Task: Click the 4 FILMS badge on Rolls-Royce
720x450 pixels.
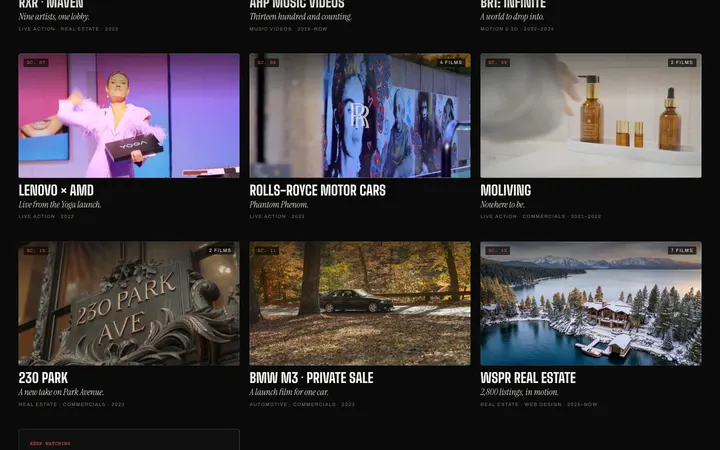Action: (450, 62)
